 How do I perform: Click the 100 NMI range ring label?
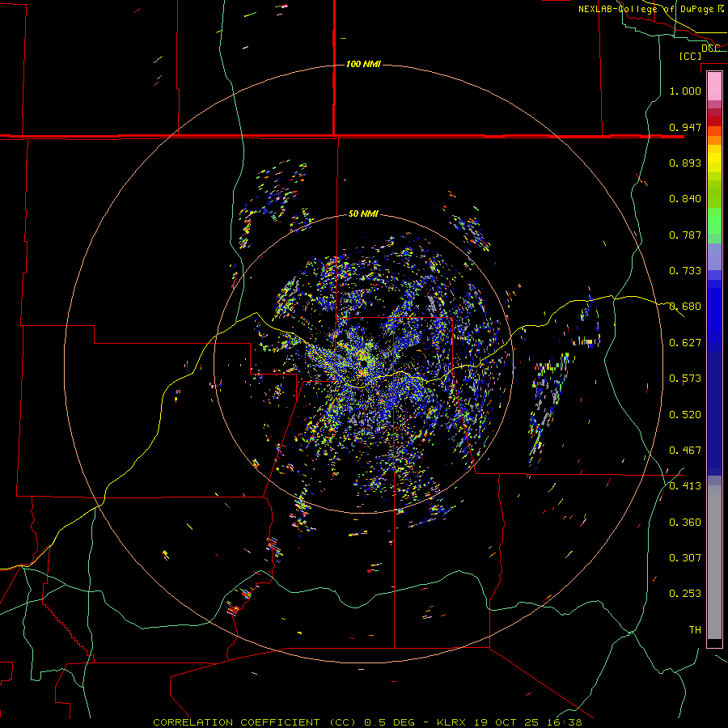(363, 64)
